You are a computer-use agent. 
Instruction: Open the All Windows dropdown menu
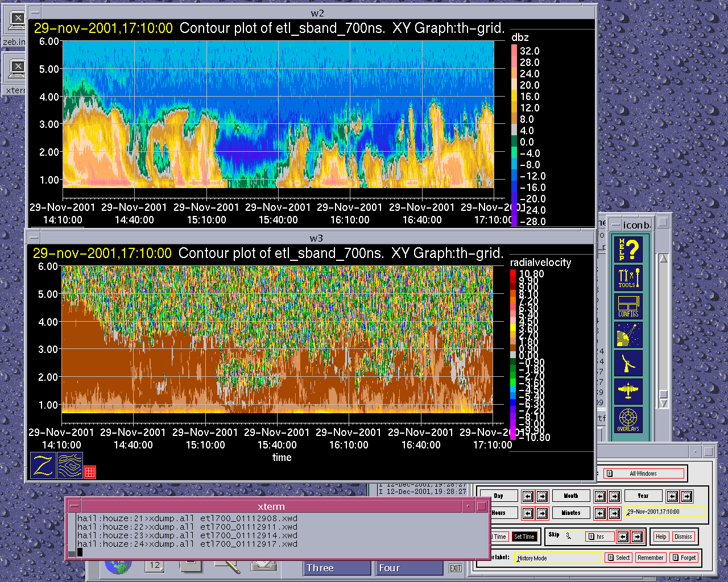[x=643, y=473]
